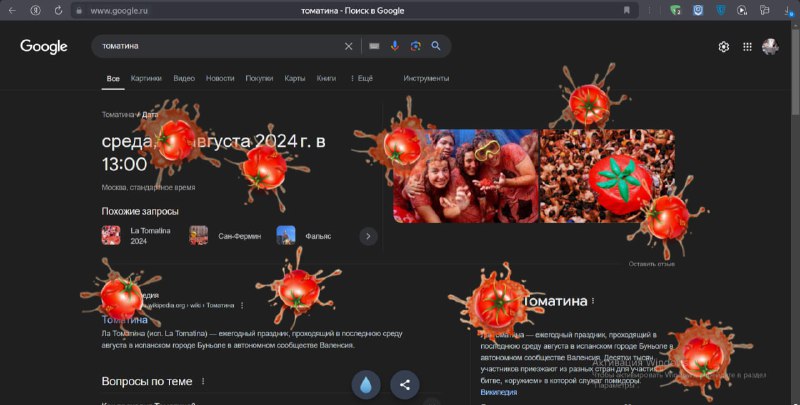800x405 pixels.
Task: Click the Фальяс thumbnail
Action: [286, 236]
